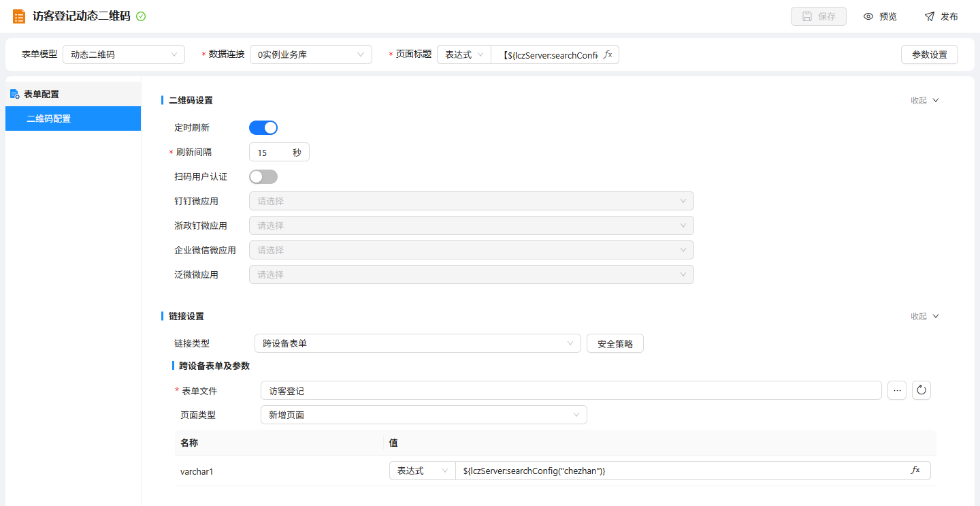Click the form configuration icon in sidebar
The width and height of the screenshot is (980, 506).
point(15,94)
